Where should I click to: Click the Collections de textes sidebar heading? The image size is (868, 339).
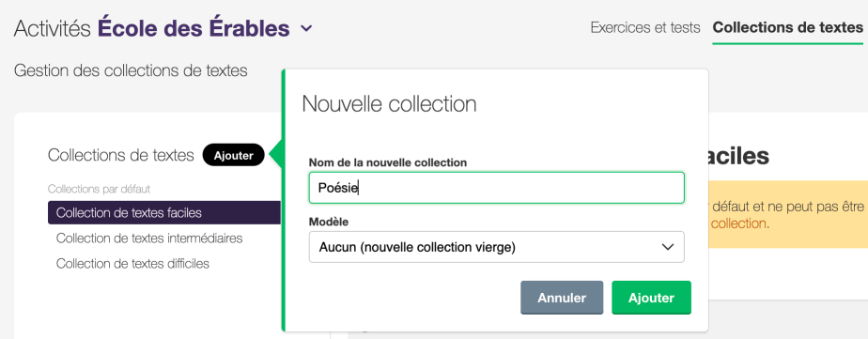(121, 155)
